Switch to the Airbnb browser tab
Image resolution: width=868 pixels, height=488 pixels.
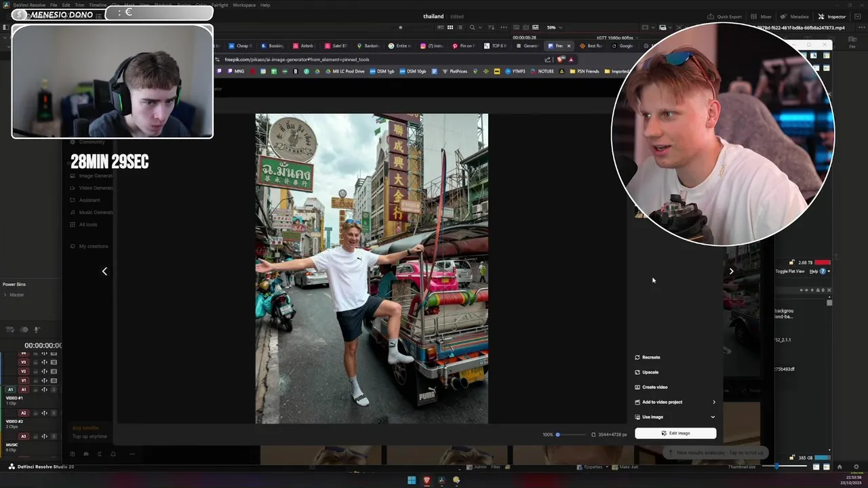[304, 46]
